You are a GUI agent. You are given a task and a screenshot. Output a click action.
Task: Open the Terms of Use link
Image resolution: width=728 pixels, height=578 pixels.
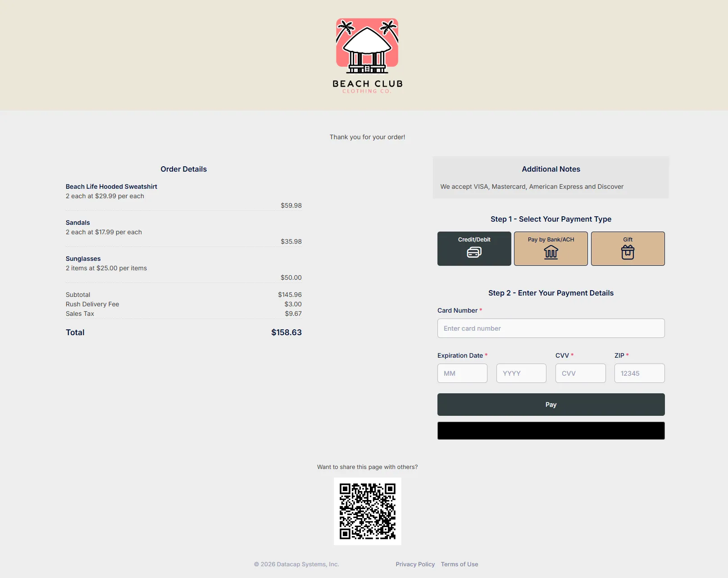(460, 564)
